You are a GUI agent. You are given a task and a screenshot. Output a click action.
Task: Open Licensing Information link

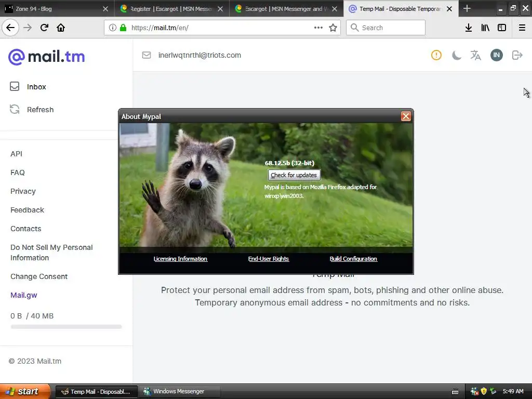tap(180, 259)
